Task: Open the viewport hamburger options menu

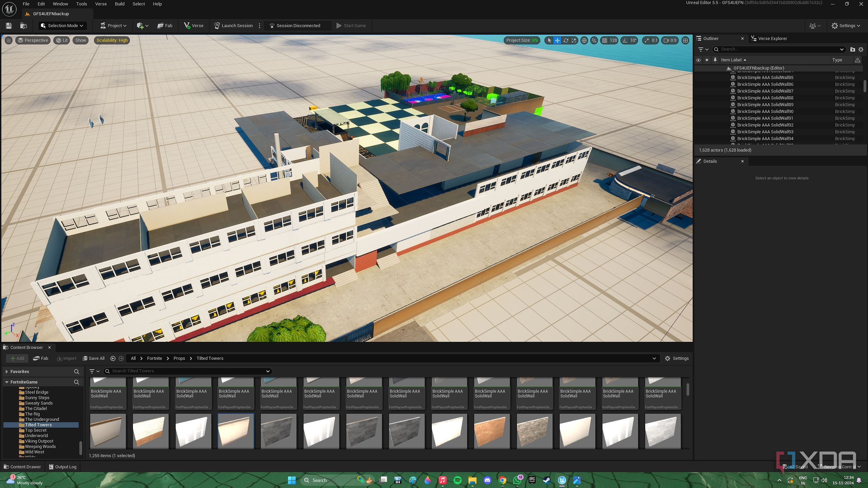Action: tap(8, 40)
